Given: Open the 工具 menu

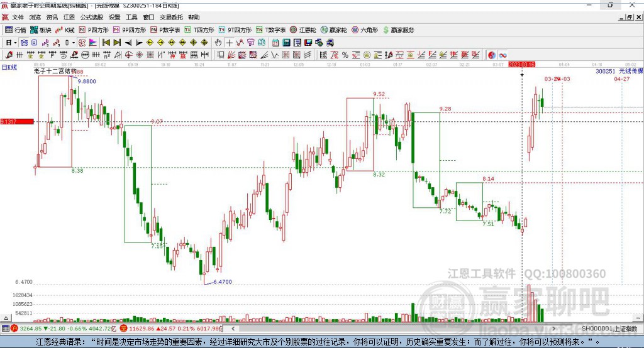Looking at the screenshot, I should [131, 17].
